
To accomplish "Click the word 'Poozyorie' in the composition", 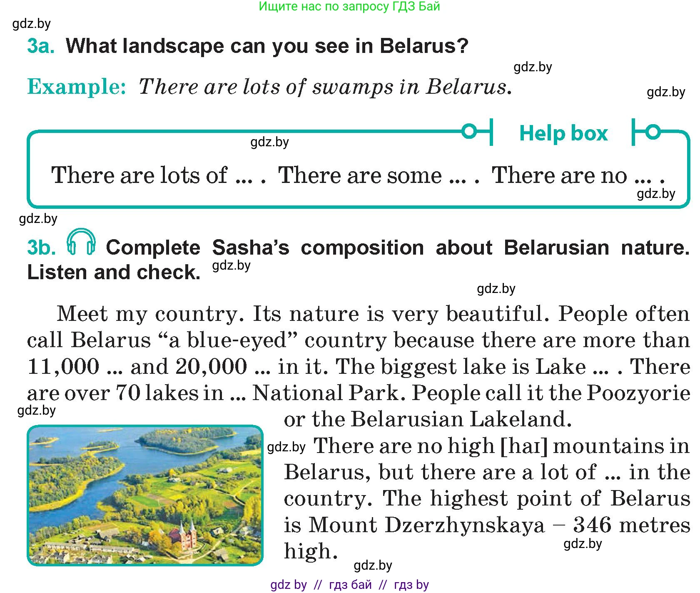I will (638, 393).
